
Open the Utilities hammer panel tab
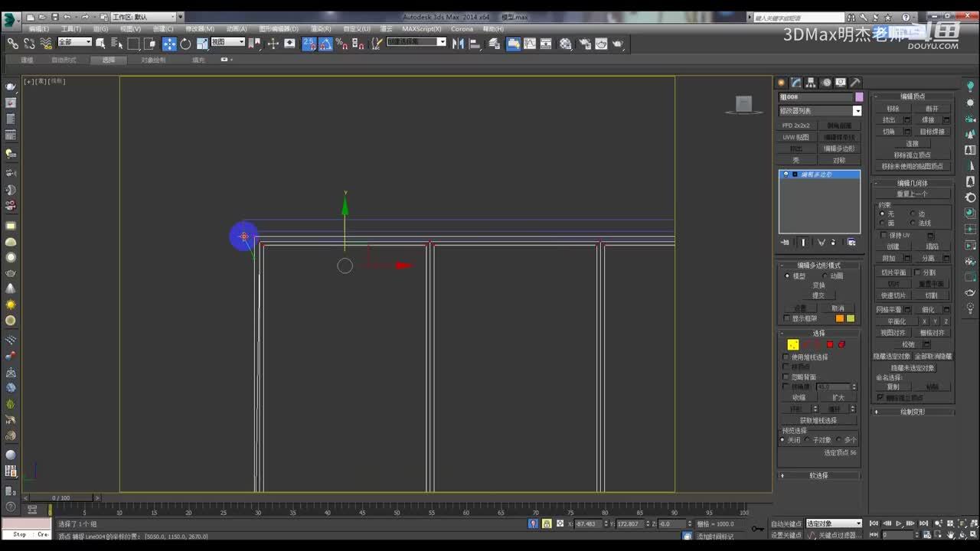pos(855,83)
